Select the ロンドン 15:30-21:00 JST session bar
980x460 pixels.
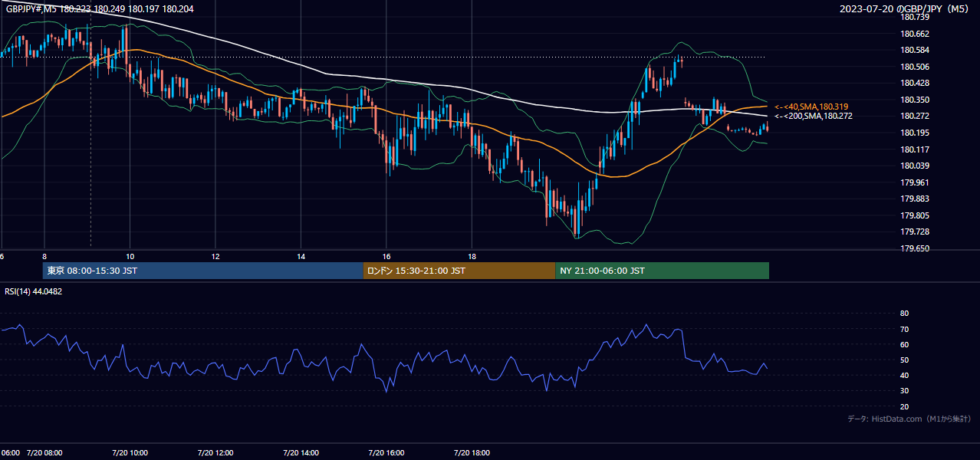point(459,271)
